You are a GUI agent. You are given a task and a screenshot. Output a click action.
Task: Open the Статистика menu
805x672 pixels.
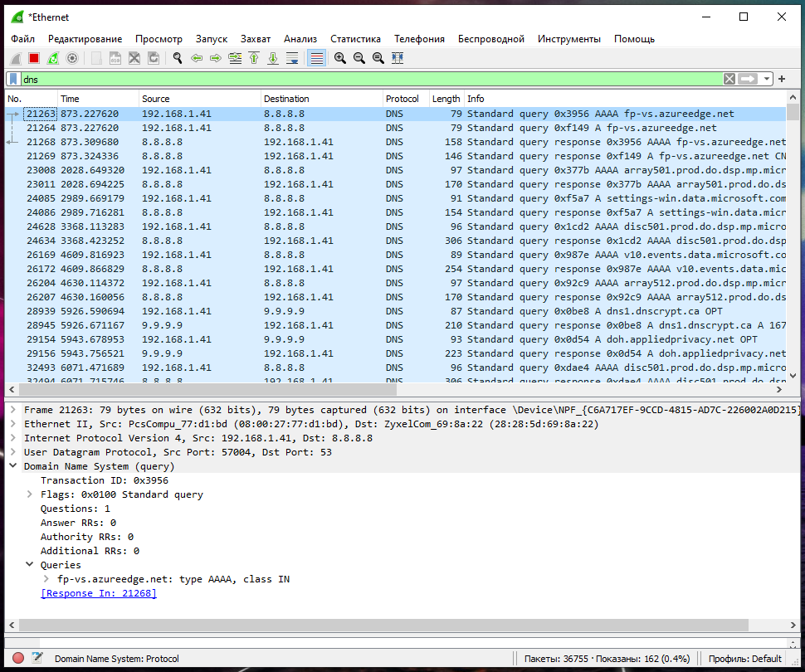pos(355,39)
